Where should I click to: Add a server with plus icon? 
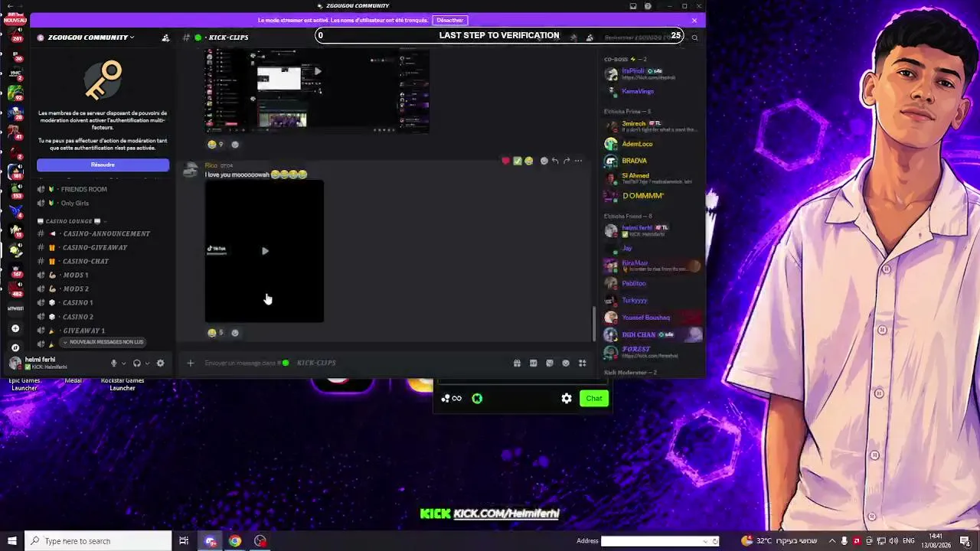pos(15,328)
